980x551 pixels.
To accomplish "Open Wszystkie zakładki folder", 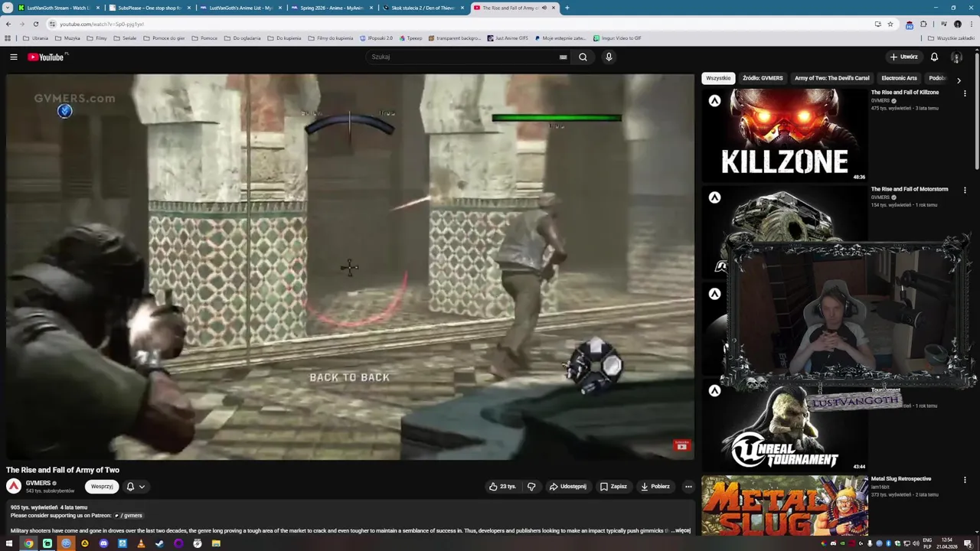I will pos(951,38).
